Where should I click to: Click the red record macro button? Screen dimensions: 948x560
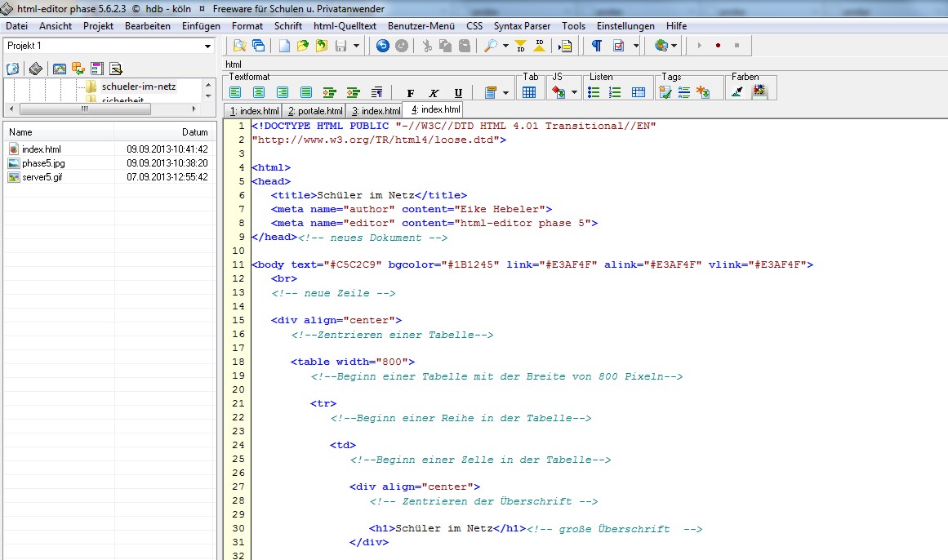(x=718, y=46)
